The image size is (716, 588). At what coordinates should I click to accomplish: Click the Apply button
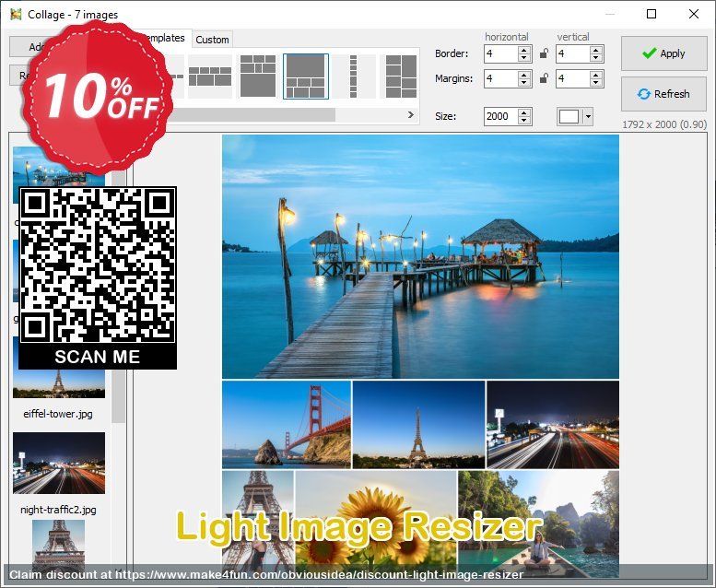664,53
